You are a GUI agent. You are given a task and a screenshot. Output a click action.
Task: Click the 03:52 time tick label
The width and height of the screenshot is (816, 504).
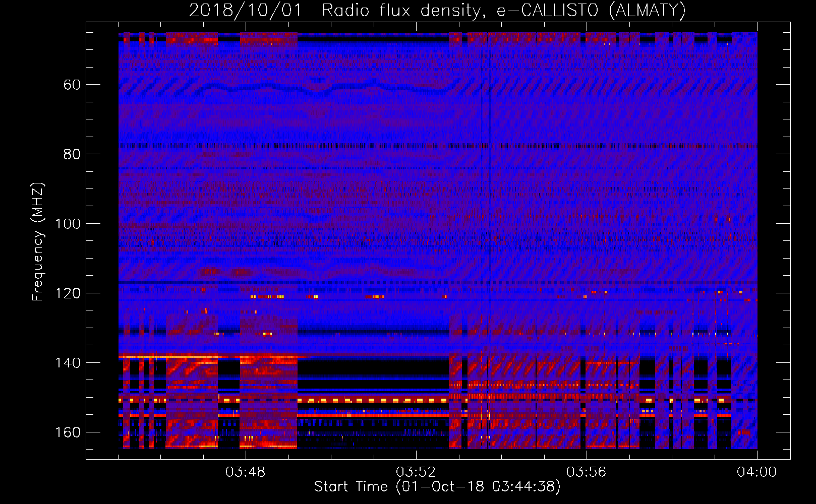coord(416,472)
